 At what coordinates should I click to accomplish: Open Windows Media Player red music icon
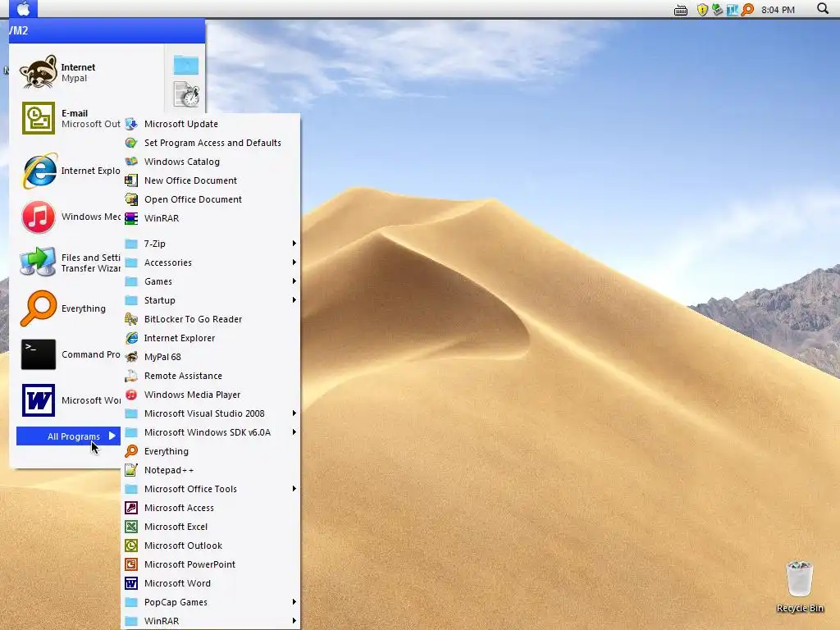point(38,217)
